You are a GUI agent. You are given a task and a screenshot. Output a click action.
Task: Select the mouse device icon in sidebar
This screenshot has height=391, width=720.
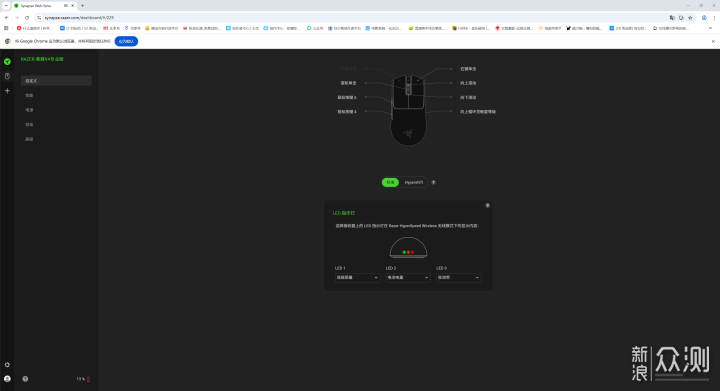click(7, 76)
